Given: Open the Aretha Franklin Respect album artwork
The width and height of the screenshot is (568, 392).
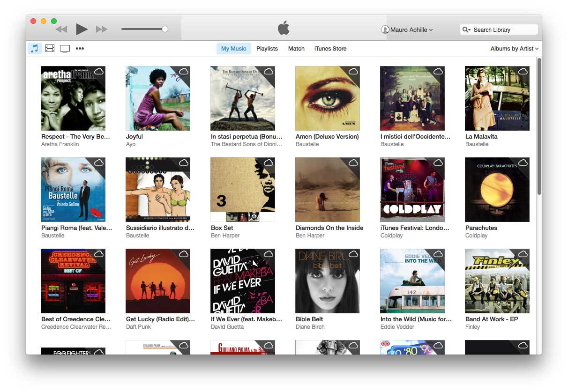Looking at the screenshot, I should click(73, 98).
